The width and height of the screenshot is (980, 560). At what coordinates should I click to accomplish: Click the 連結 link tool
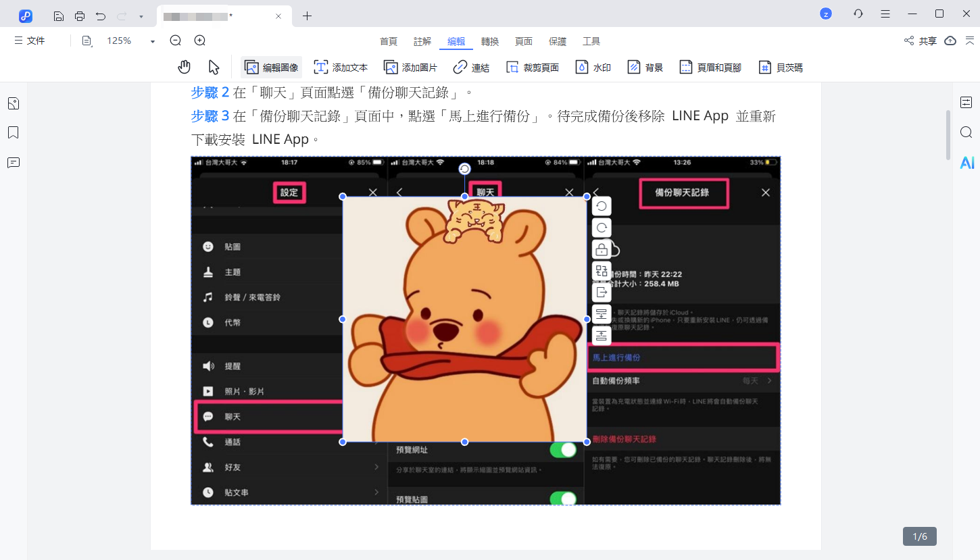[471, 68]
